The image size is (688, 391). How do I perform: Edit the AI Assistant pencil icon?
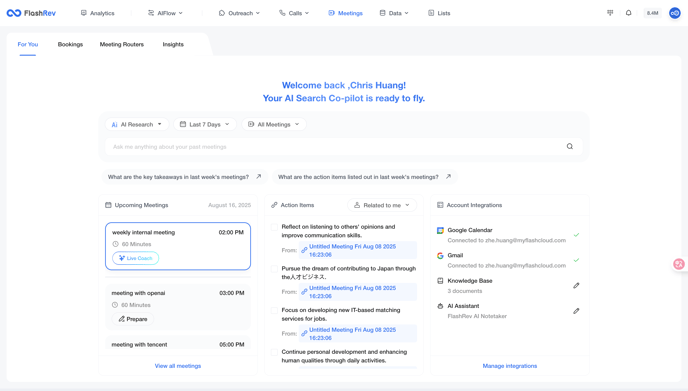coord(576,311)
